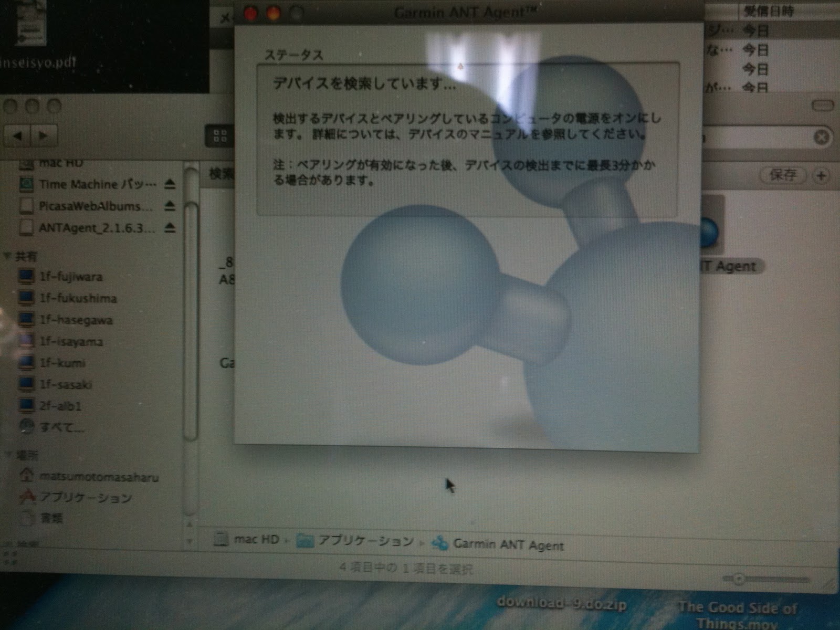The width and height of the screenshot is (840, 630).
Task: Click the 受信日時 column header
Action: tap(769, 11)
